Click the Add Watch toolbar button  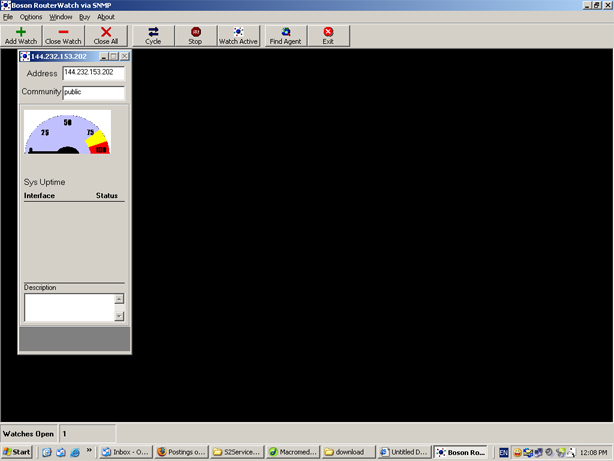point(21,36)
